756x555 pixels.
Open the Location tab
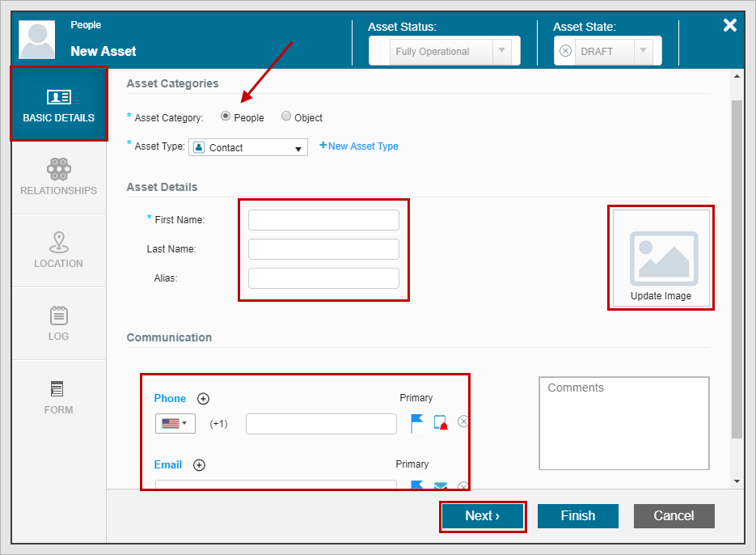pos(58,250)
